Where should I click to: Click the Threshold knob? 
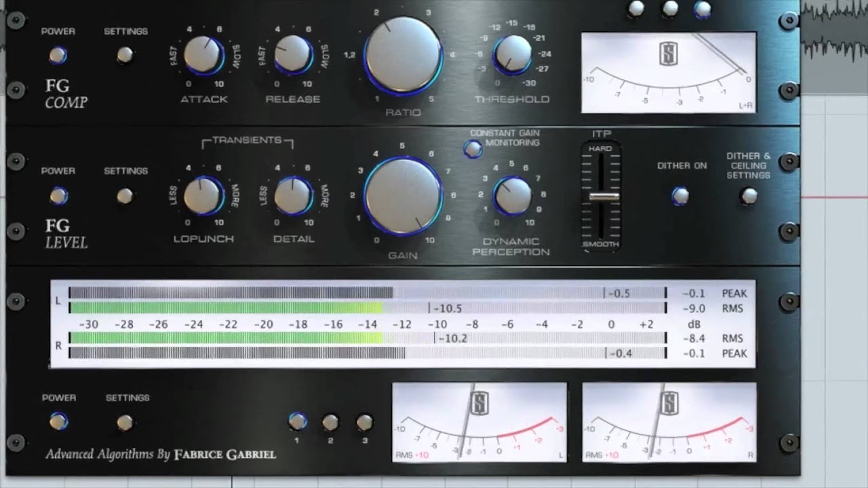coord(513,55)
